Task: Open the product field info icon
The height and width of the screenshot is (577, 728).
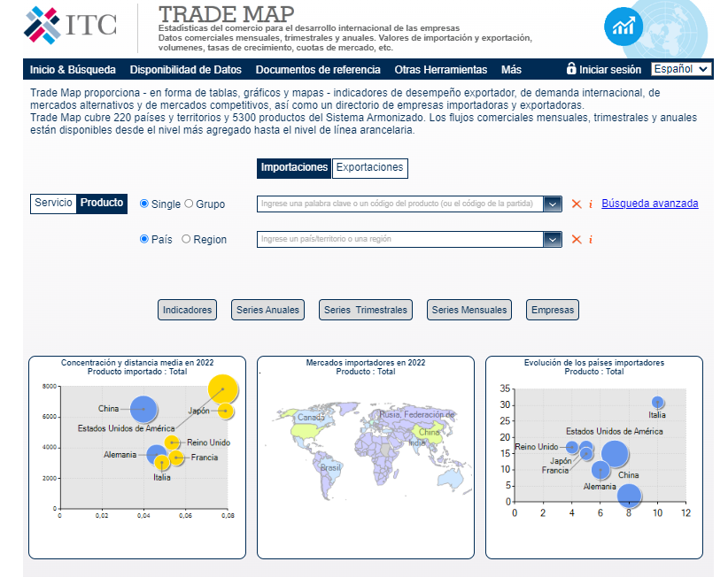Action: pyautogui.click(x=591, y=204)
